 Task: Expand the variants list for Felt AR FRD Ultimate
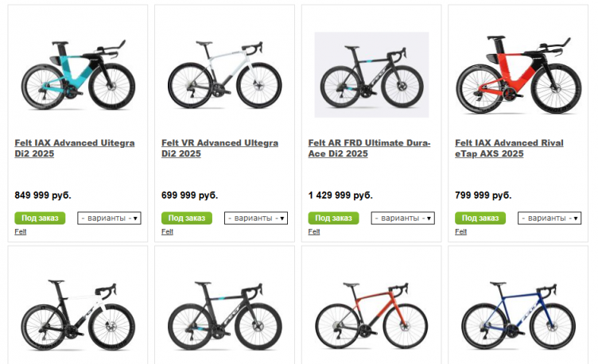(403, 218)
